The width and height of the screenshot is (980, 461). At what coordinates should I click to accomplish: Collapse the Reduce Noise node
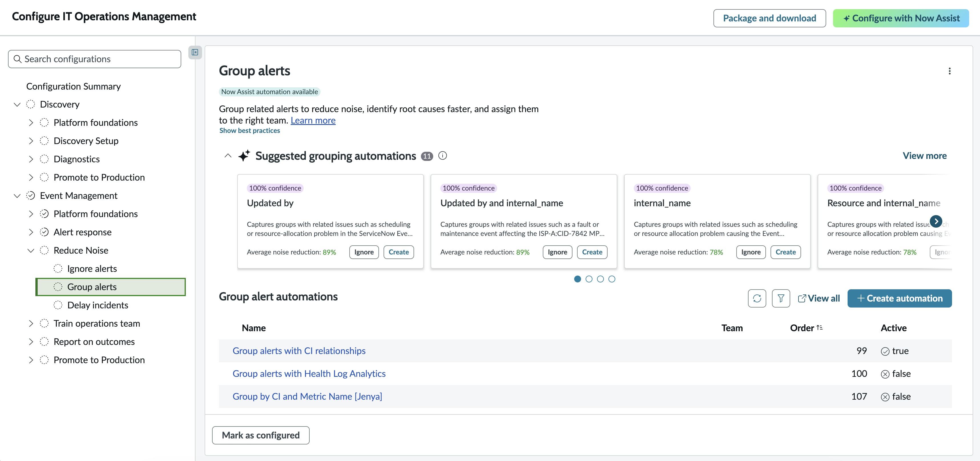[31, 250]
